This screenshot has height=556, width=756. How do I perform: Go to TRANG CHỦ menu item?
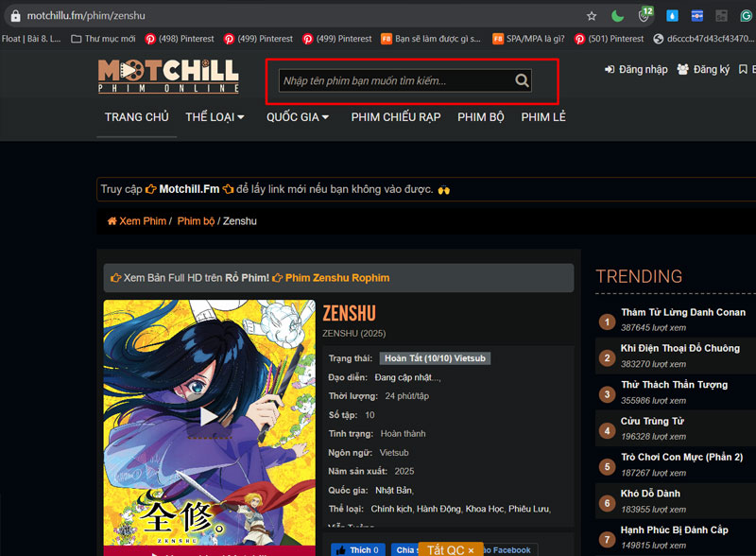coord(137,117)
